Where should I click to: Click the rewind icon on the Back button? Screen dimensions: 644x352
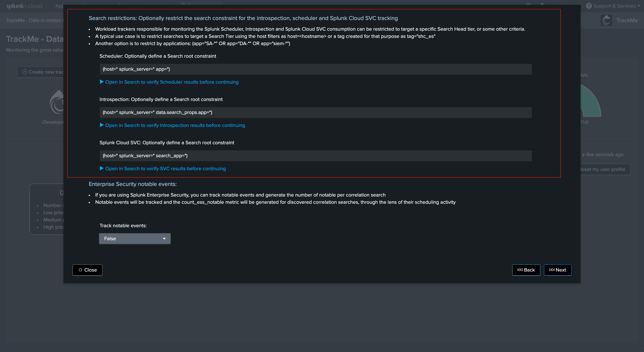pyautogui.click(x=520, y=270)
